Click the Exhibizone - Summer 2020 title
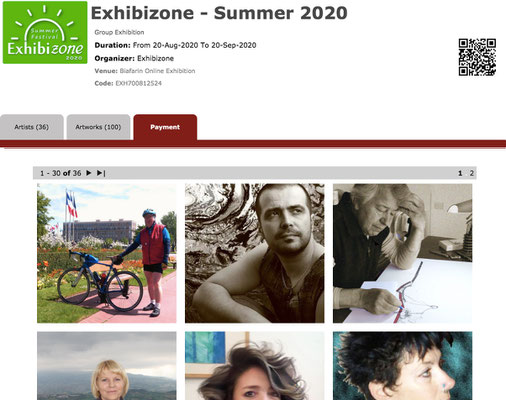This screenshot has height=400, width=506. point(219,13)
